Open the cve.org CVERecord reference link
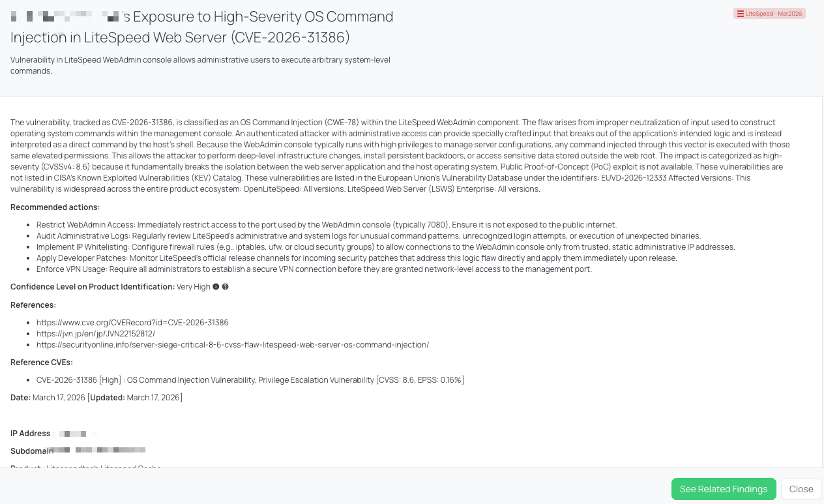 132,323
